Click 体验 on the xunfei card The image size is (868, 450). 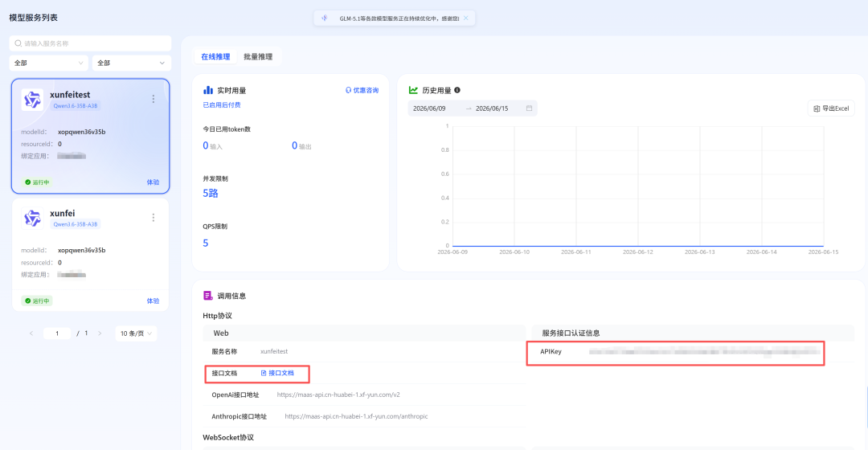[x=153, y=301]
